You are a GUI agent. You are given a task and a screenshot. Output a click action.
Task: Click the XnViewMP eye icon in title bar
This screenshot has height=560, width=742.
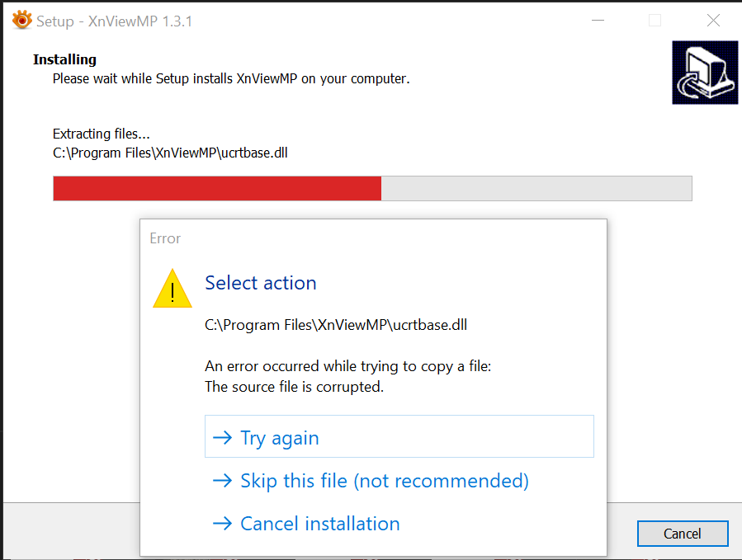pyautogui.click(x=21, y=21)
